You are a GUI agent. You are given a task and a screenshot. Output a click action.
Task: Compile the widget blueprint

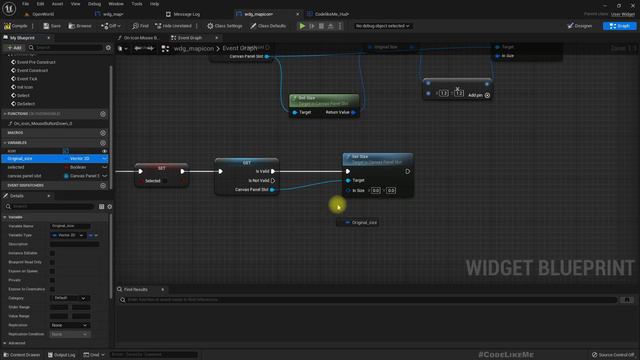(16, 26)
